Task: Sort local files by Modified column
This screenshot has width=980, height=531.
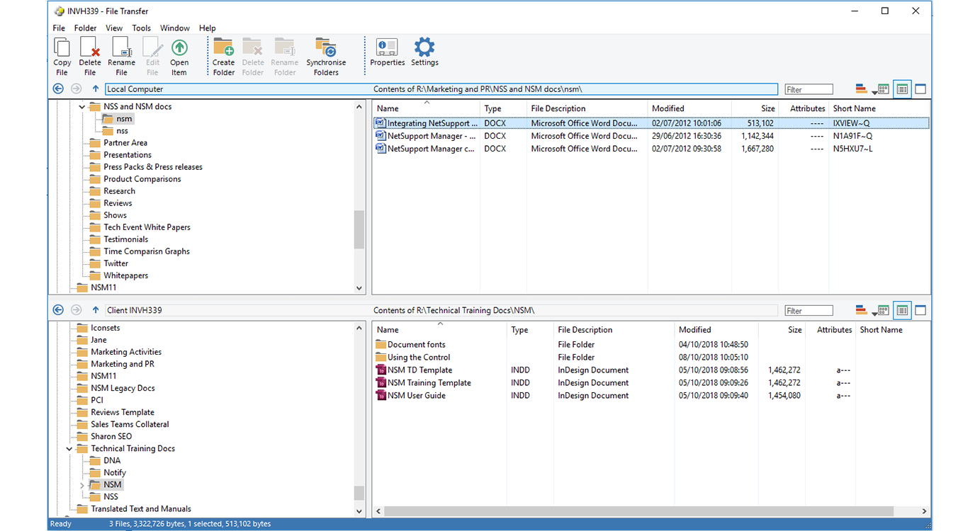Action: tap(668, 108)
